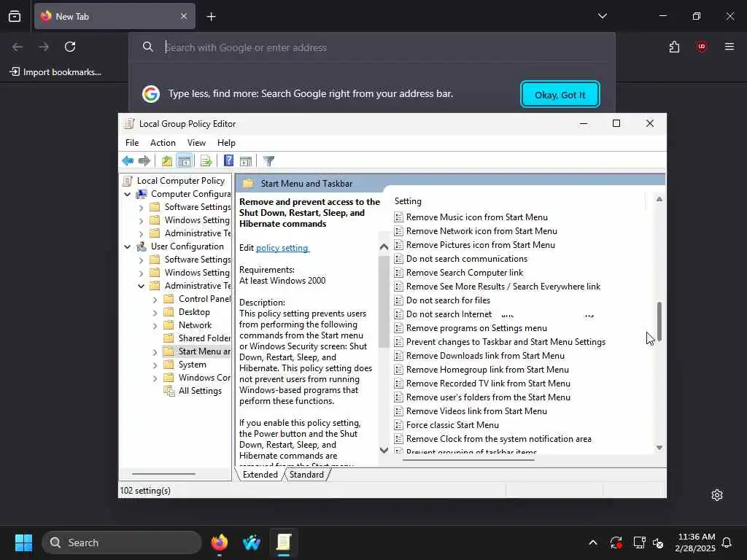Click the taskbar Search box
Viewport: 747px width, 560px height.
tap(122, 542)
